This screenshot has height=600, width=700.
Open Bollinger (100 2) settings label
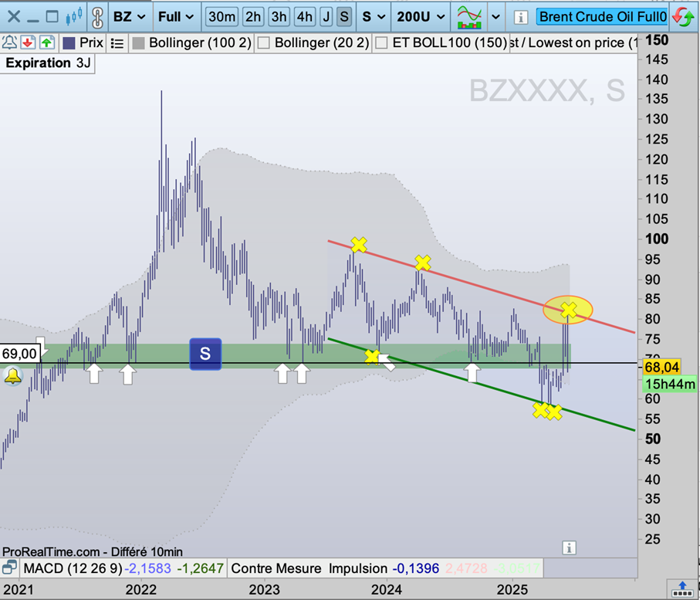[200, 43]
